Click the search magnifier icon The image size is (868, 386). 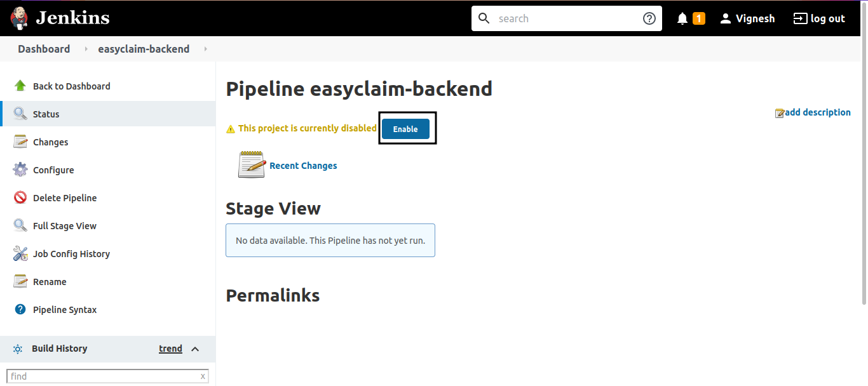[x=484, y=18]
